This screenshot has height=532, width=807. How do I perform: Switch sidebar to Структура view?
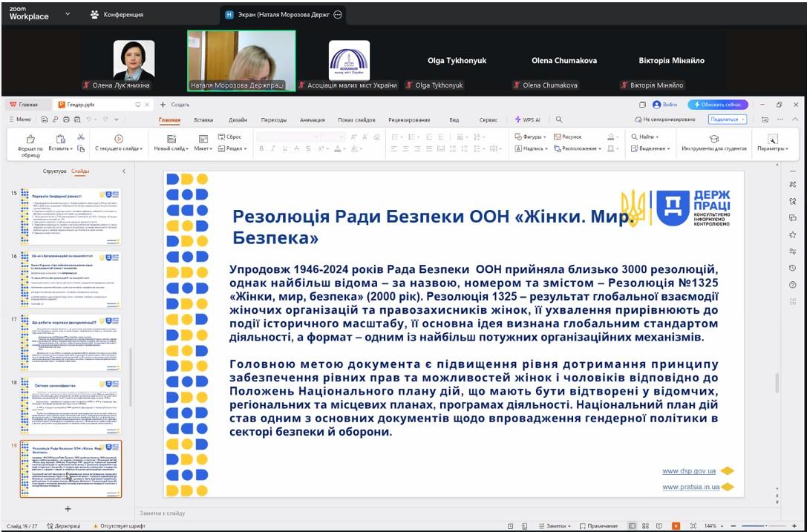pos(54,171)
